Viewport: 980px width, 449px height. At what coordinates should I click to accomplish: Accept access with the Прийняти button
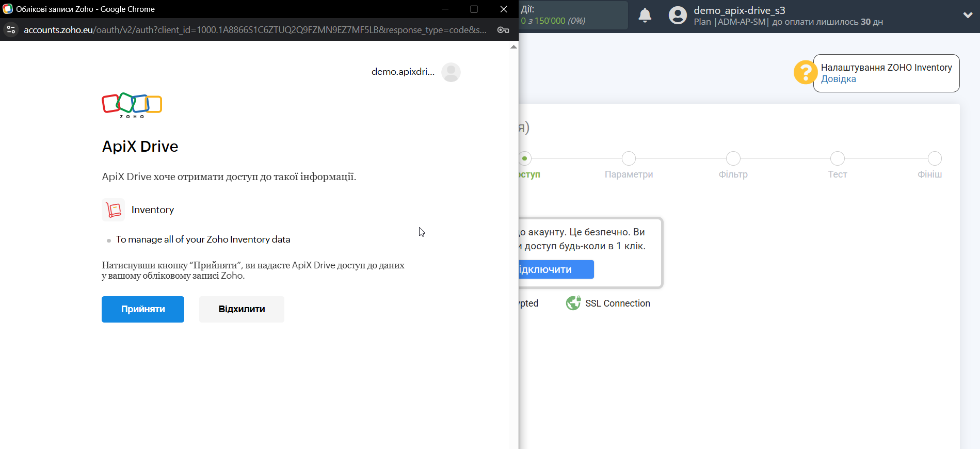click(x=143, y=309)
